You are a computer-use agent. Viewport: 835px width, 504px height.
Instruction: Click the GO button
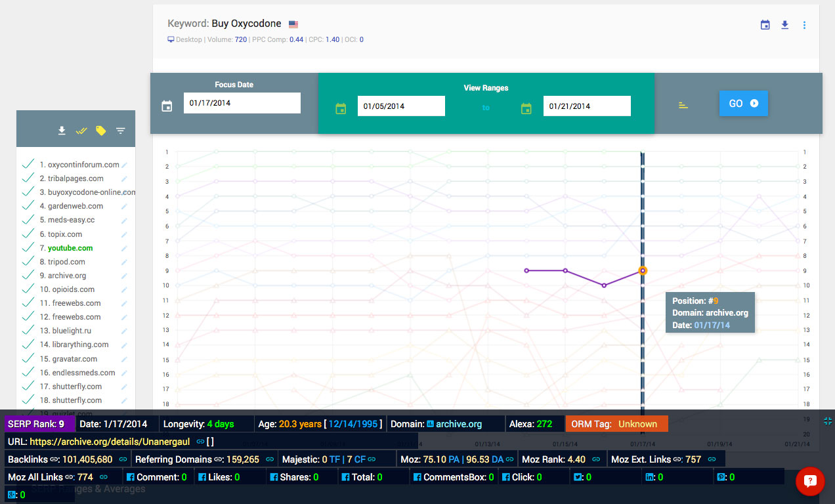[743, 103]
